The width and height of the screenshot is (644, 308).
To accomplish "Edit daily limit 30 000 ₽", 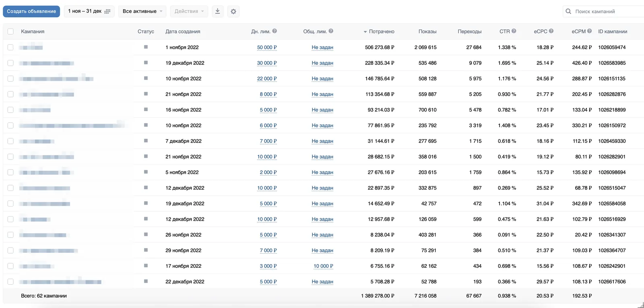I will tap(267, 63).
